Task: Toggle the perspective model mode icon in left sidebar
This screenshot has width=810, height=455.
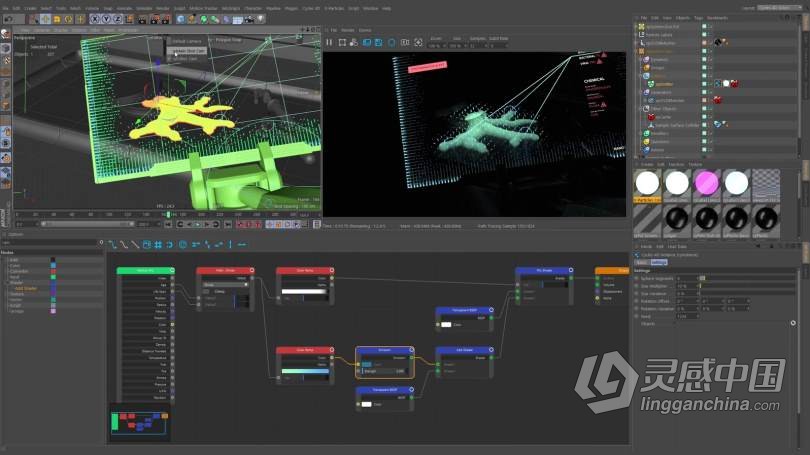Action: (6, 48)
